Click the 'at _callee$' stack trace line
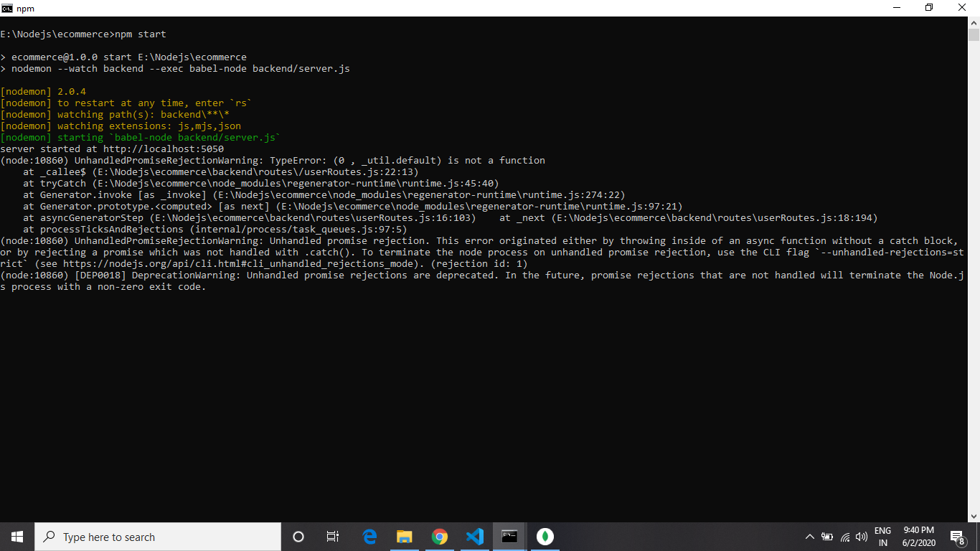Screen dimensions: 980x551 pos(221,171)
